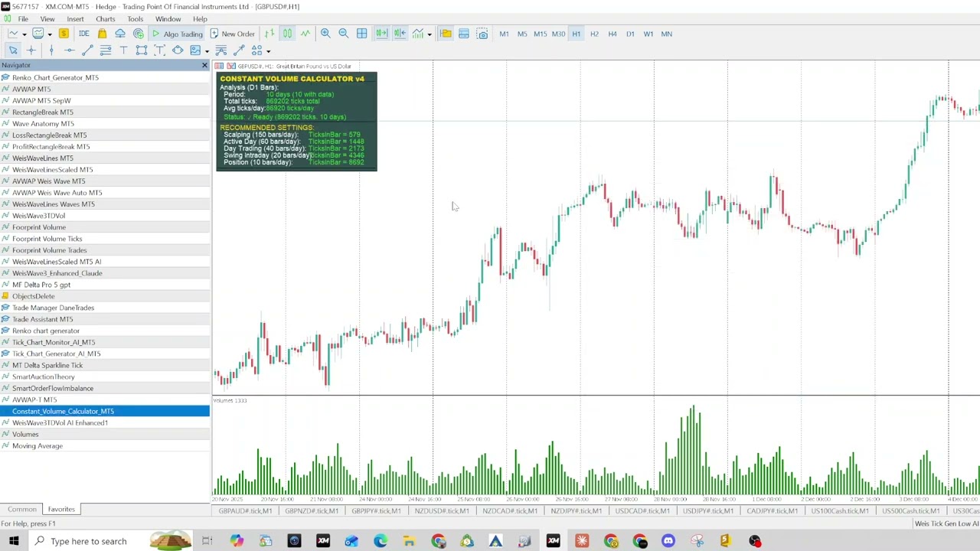The height and width of the screenshot is (551, 980).
Task: Open the MetaEditor IDE
Action: pos(83,34)
